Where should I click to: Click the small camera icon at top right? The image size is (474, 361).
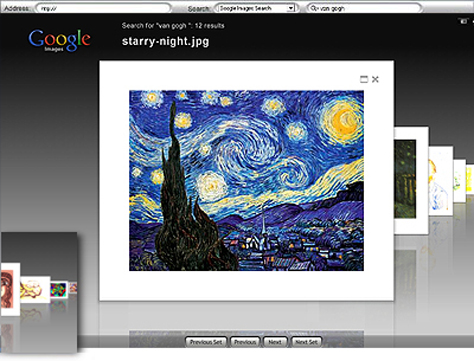coord(464,21)
